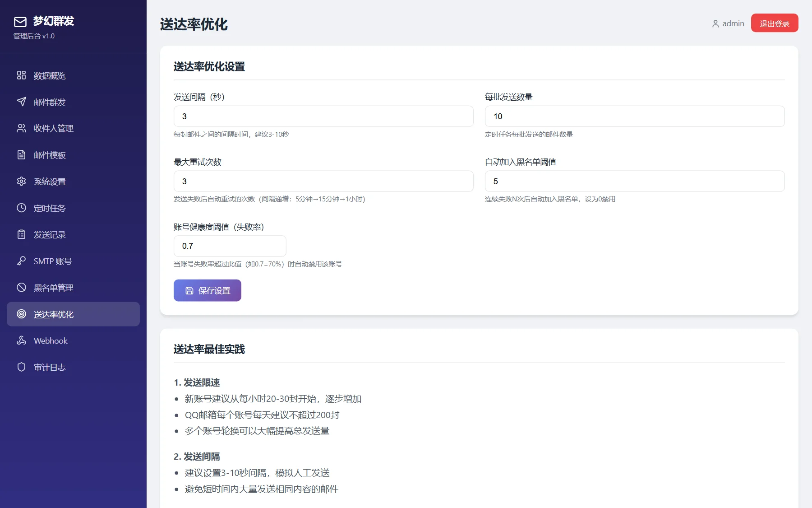Click the 送达率优化 target icon
812x508 pixels.
pyautogui.click(x=21, y=314)
